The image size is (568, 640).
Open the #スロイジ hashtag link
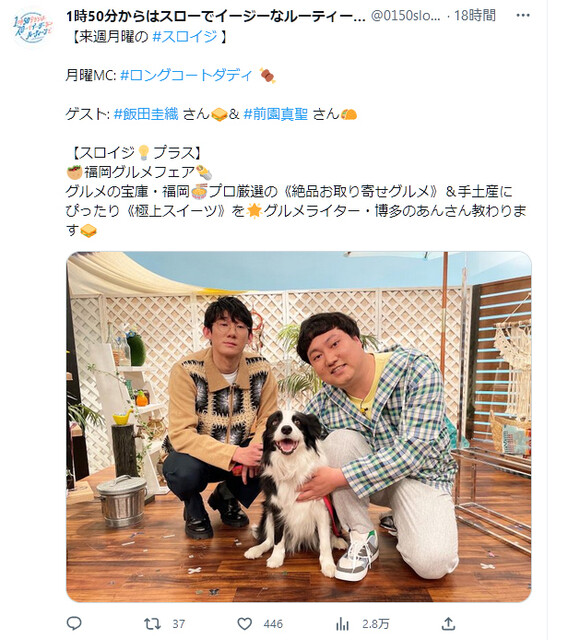[x=185, y=37]
